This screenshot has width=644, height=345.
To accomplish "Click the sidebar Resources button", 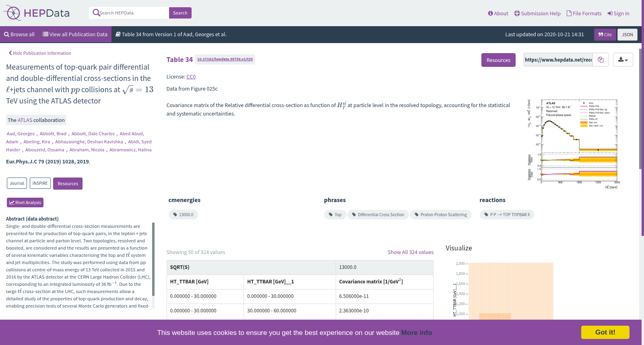I will coord(68,184).
